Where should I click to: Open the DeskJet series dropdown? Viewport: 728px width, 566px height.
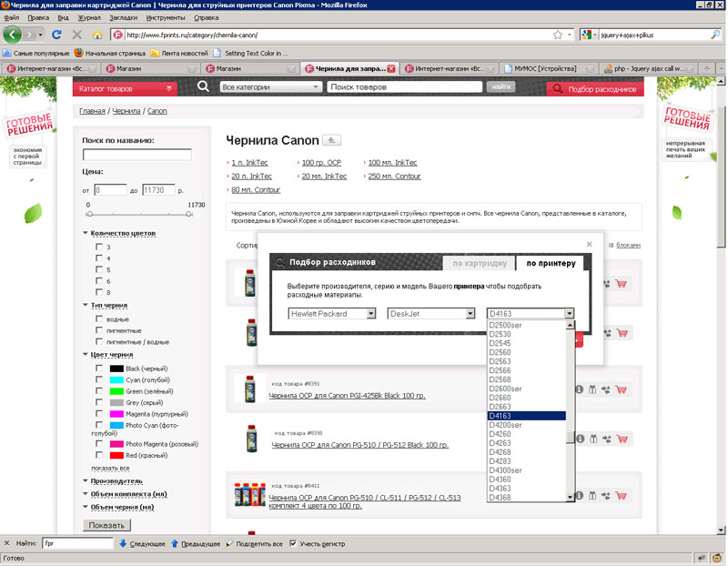point(431,313)
